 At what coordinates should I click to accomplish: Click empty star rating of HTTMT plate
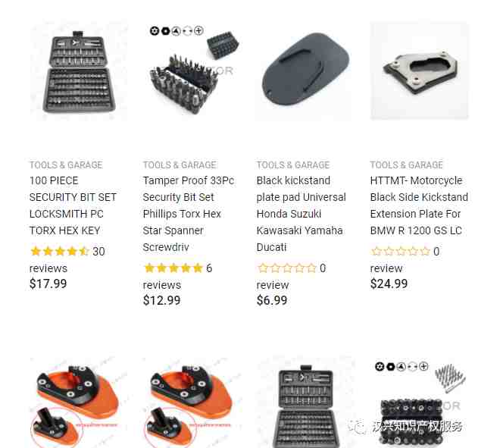click(401, 252)
